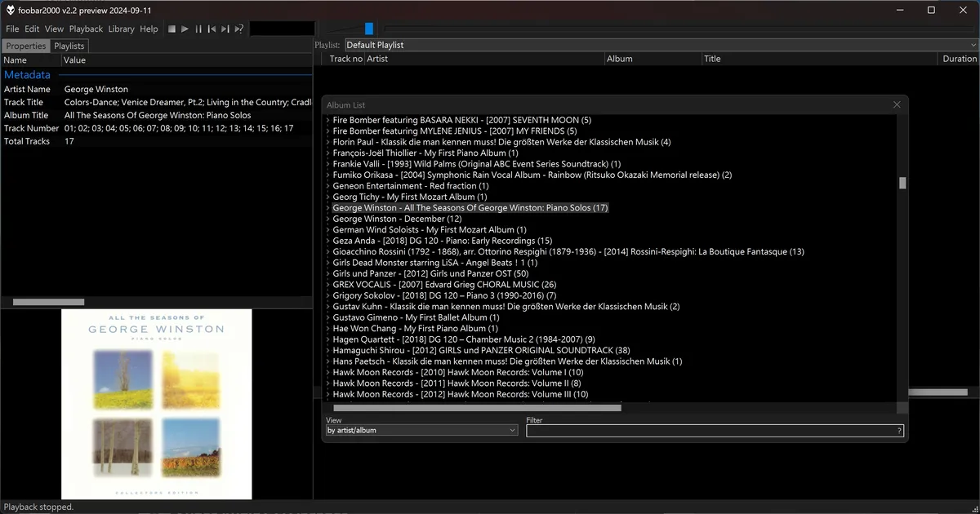Expand the George Winston - December node

(x=328, y=219)
